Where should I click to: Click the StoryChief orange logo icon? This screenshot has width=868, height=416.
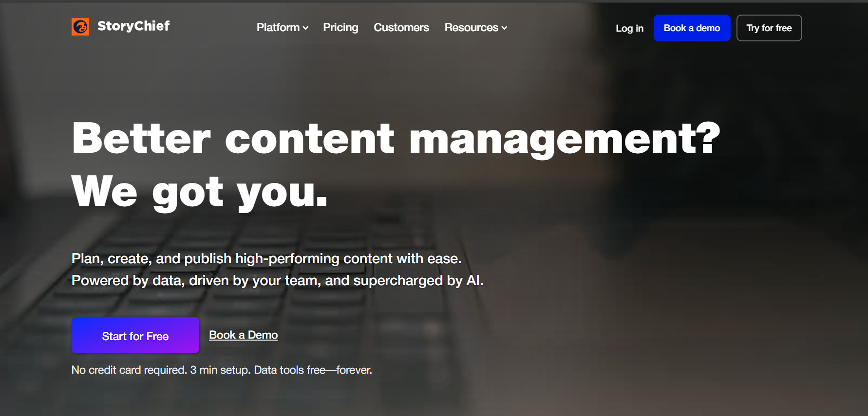80,27
